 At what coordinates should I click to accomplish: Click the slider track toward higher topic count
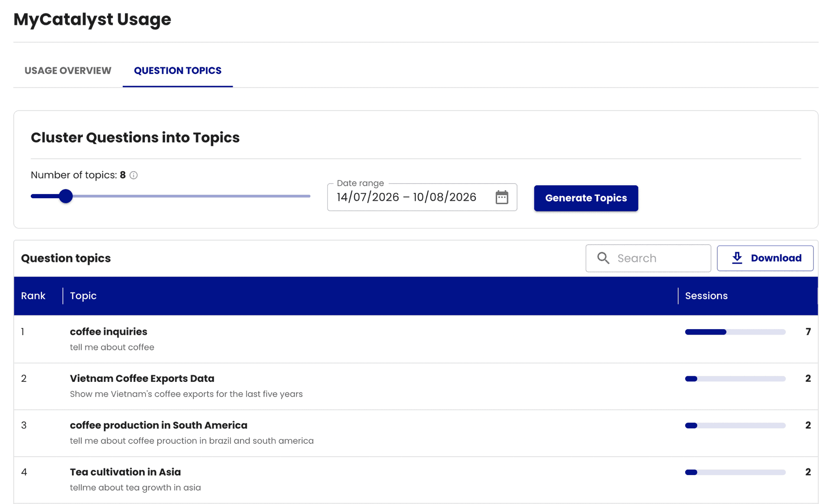(191, 196)
